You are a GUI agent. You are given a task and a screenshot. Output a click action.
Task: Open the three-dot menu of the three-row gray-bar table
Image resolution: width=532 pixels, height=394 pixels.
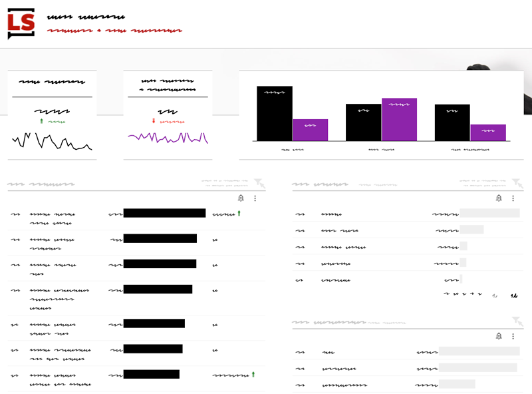(x=513, y=336)
